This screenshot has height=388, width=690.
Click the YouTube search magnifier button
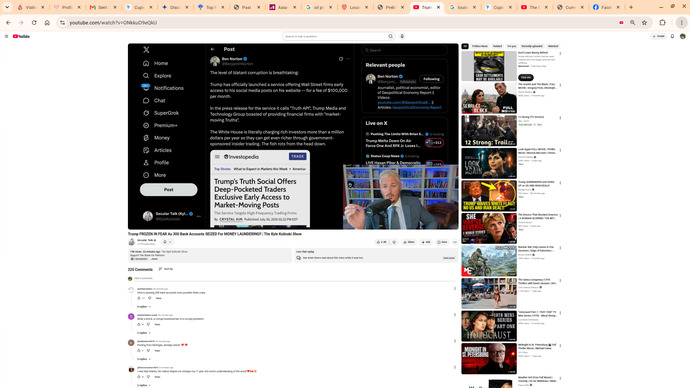coord(390,37)
